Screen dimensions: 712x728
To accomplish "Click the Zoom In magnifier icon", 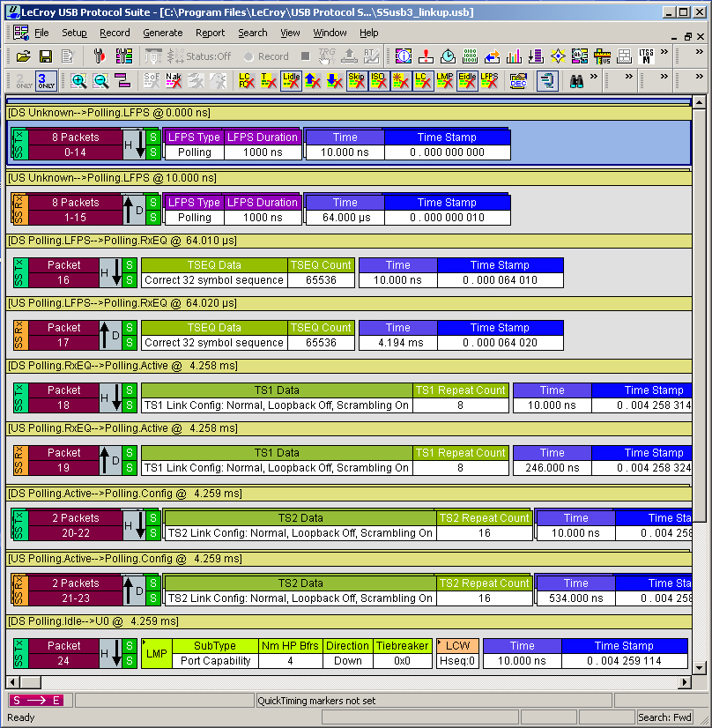I will (79, 81).
